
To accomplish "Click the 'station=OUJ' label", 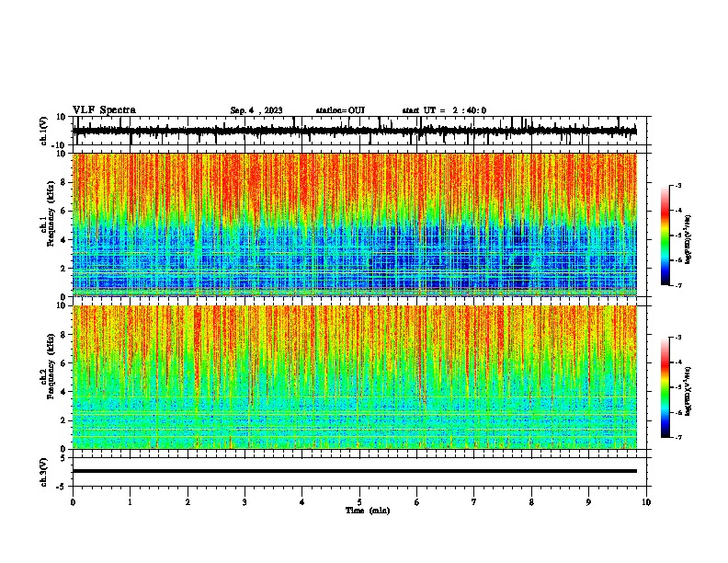I will [340, 110].
